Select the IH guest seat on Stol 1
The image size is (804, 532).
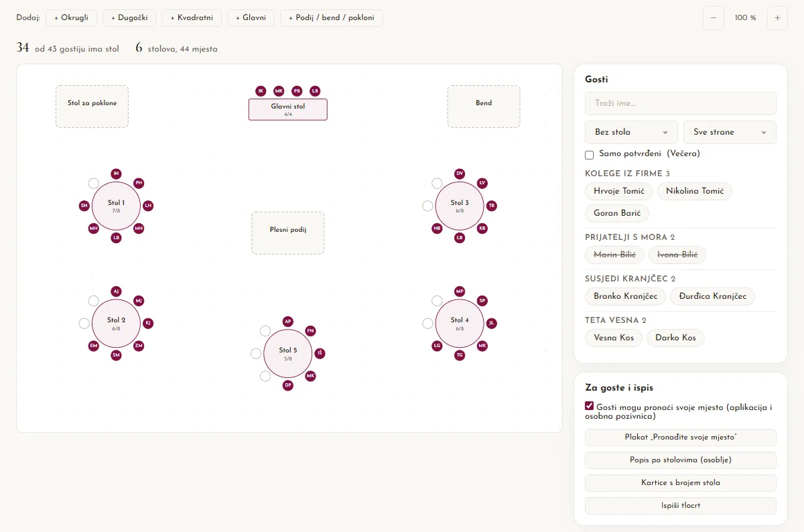(x=117, y=174)
